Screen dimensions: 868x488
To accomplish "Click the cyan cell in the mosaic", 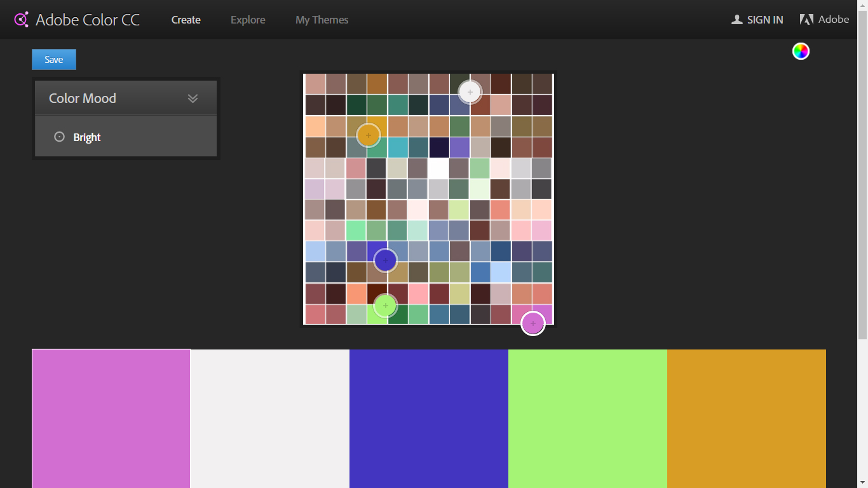I will [398, 147].
